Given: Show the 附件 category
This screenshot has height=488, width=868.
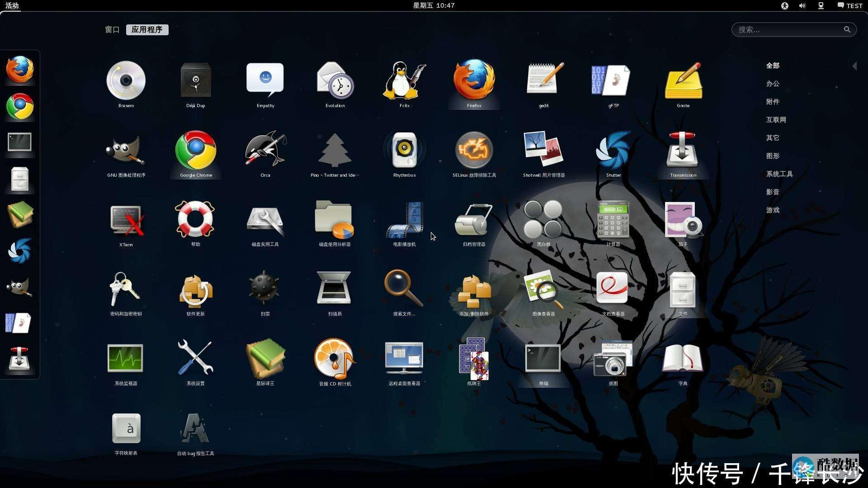Looking at the screenshot, I should click(x=773, y=102).
